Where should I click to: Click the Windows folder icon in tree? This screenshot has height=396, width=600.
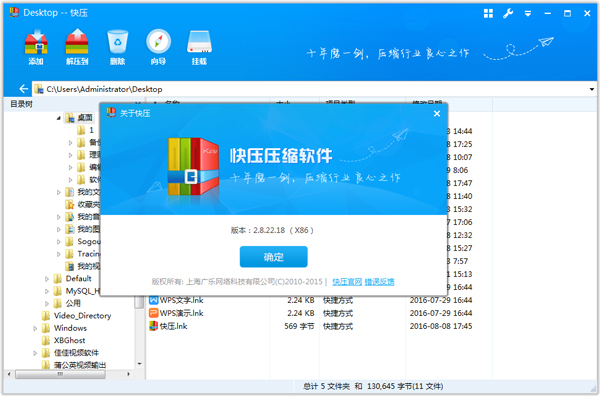(46, 328)
